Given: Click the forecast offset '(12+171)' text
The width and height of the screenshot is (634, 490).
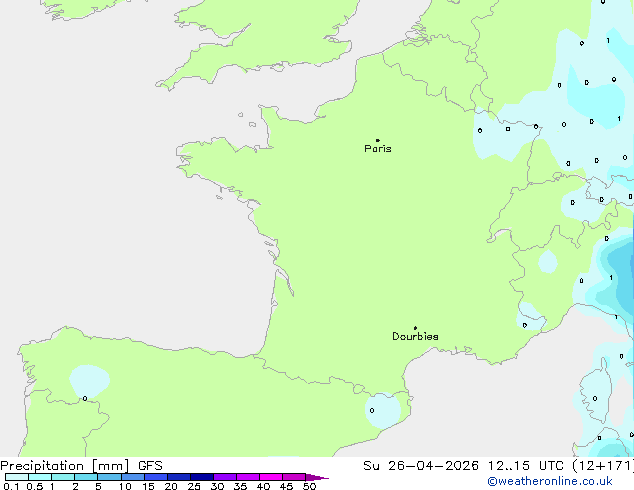Looking at the screenshot, I should click(x=603, y=465).
